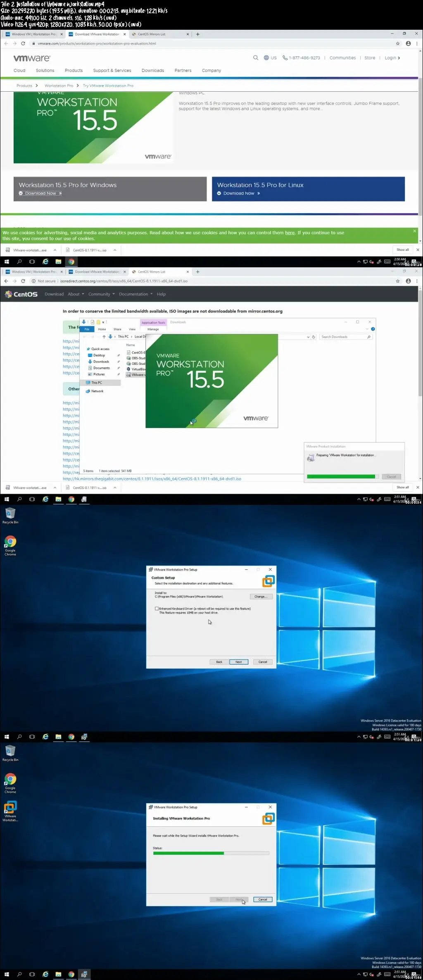The height and width of the screenshot is (980, 423).
Task: Open the Communities link on VMware header
Action: tap(342, 58)
